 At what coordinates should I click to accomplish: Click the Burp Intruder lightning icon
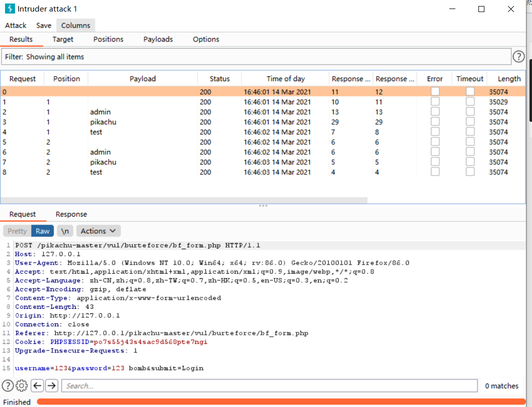click(x=10, y=9)
